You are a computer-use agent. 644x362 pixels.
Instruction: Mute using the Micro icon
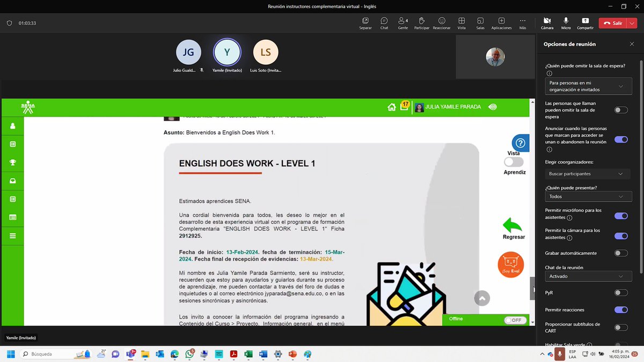[x=566, y=21]
